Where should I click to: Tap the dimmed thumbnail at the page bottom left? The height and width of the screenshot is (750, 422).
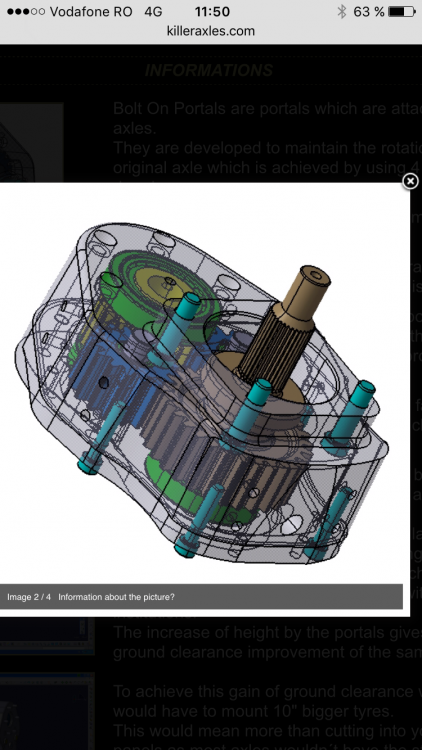(x=47, y=712)
